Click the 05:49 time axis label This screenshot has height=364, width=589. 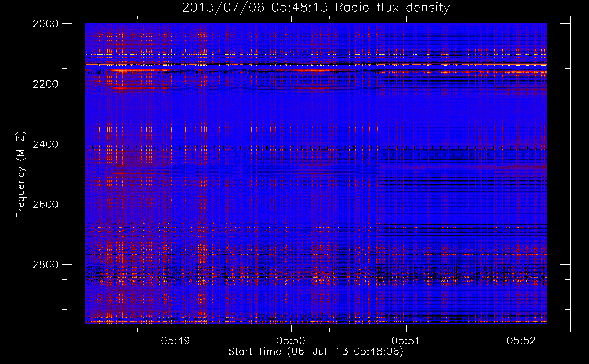176,341
